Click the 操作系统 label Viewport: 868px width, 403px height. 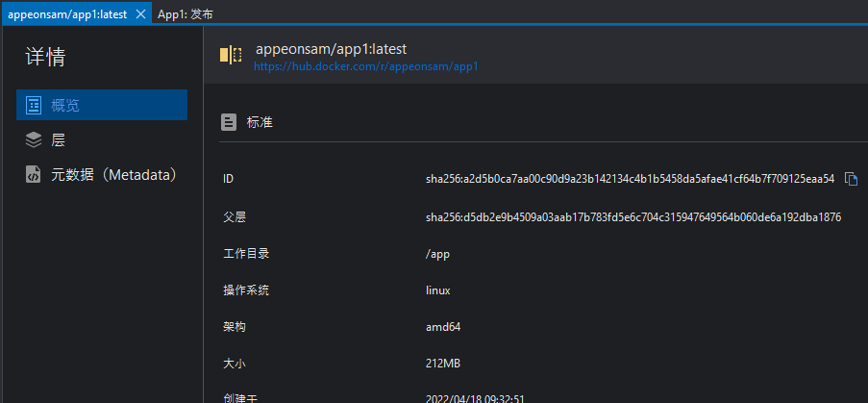[x=246, y=290]
